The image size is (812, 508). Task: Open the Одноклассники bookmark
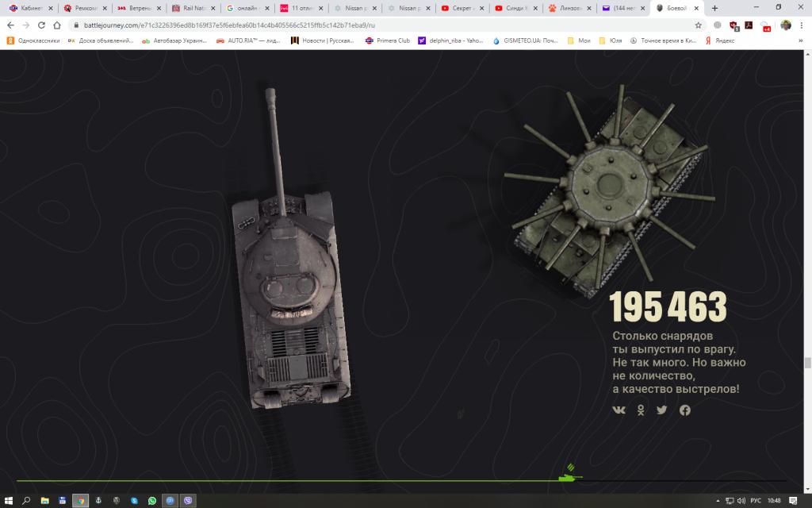pos(33,40)
